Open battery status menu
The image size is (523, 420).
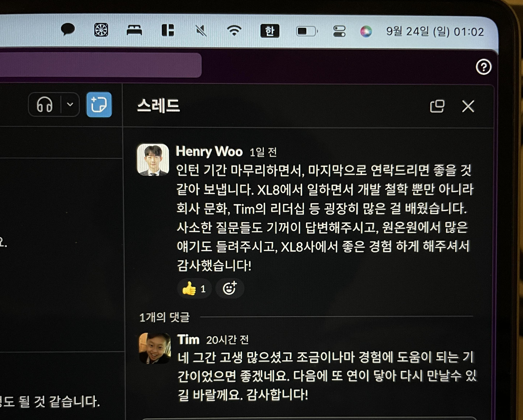click(x=307, y=31)
